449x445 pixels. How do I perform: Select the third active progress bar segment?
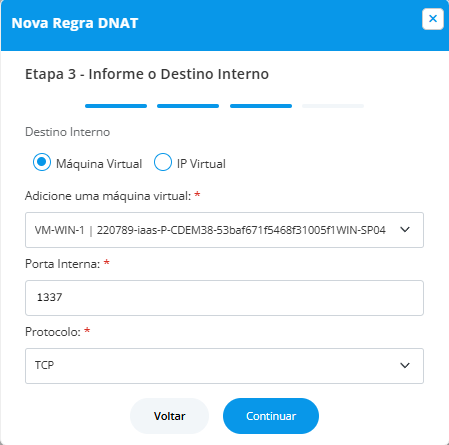click(261, 106)
